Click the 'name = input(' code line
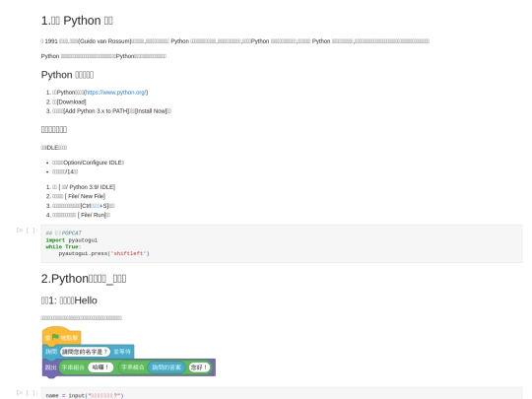Screen dimensions: 532x399 (85, 396)
